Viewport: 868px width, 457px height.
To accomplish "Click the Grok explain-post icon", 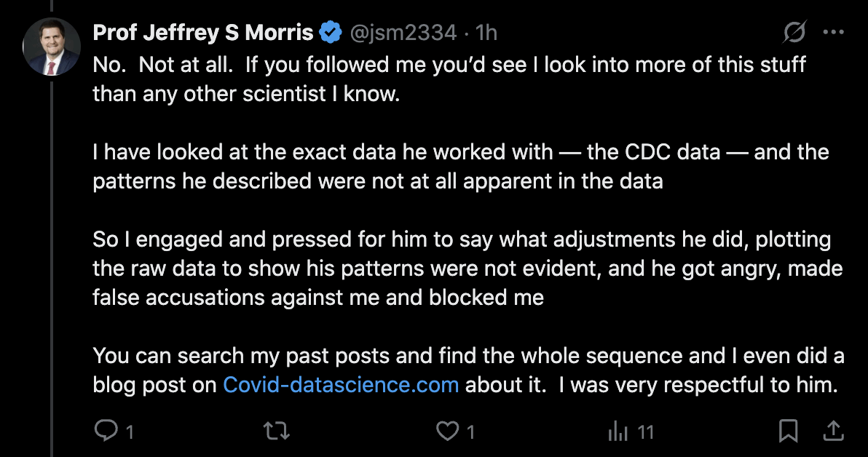I will (x=794, y=33).
